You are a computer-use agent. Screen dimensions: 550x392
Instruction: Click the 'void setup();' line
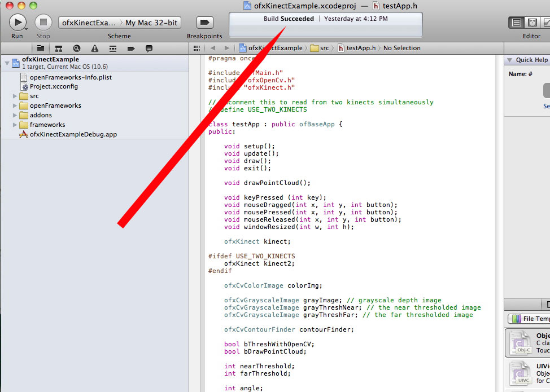pos(250,146)
